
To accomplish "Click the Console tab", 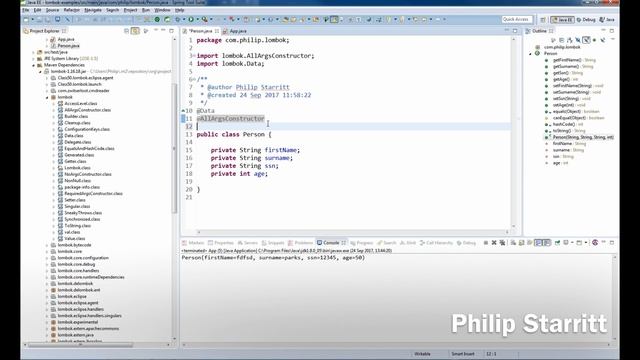I will point(331,243).
